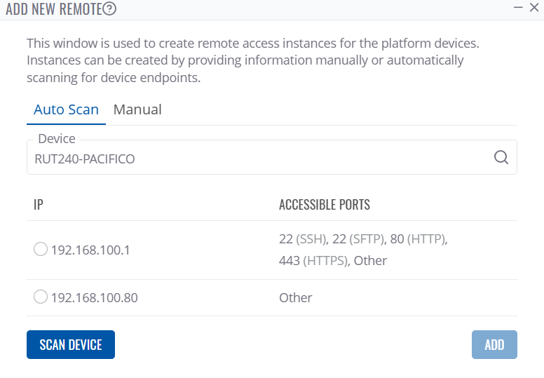The height and width of the screenshot is (378, 544).
Task: Switch to the Auto Scan tab
Action: pos(66,110)
